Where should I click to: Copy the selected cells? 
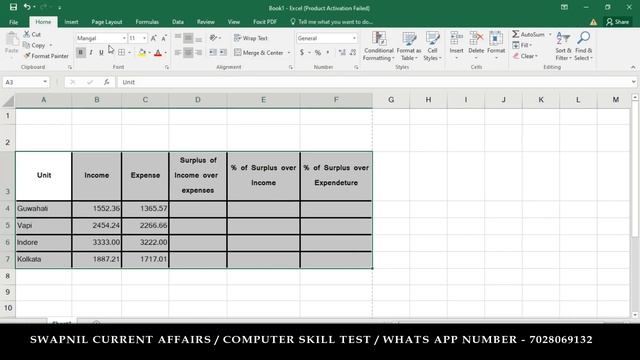pos(34,45)
